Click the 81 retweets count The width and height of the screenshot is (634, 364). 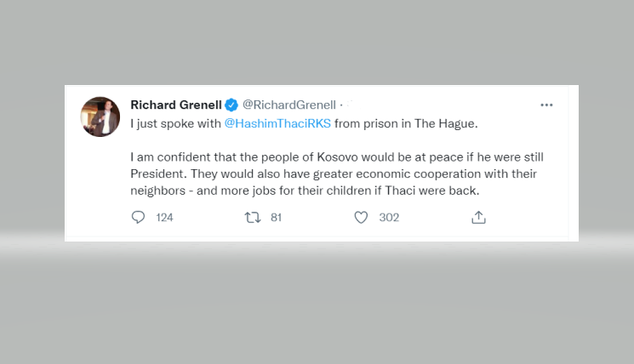[276, 218]
